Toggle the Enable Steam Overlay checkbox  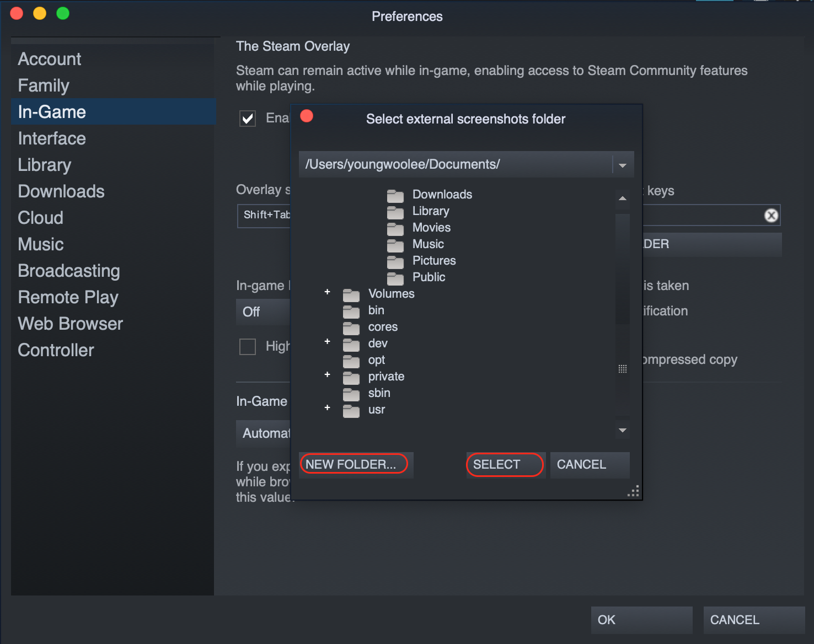coord(248,119)
